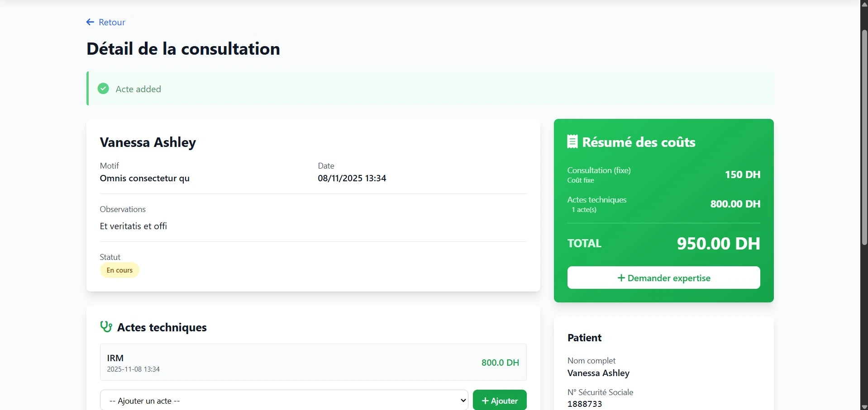The image size is (868, 410).
Task: Click the Demander expertise button
Action: pos(663,278)
